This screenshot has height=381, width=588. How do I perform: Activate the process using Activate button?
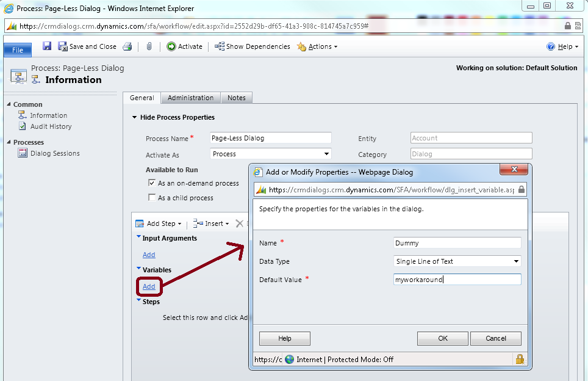(x=184, y=46)
